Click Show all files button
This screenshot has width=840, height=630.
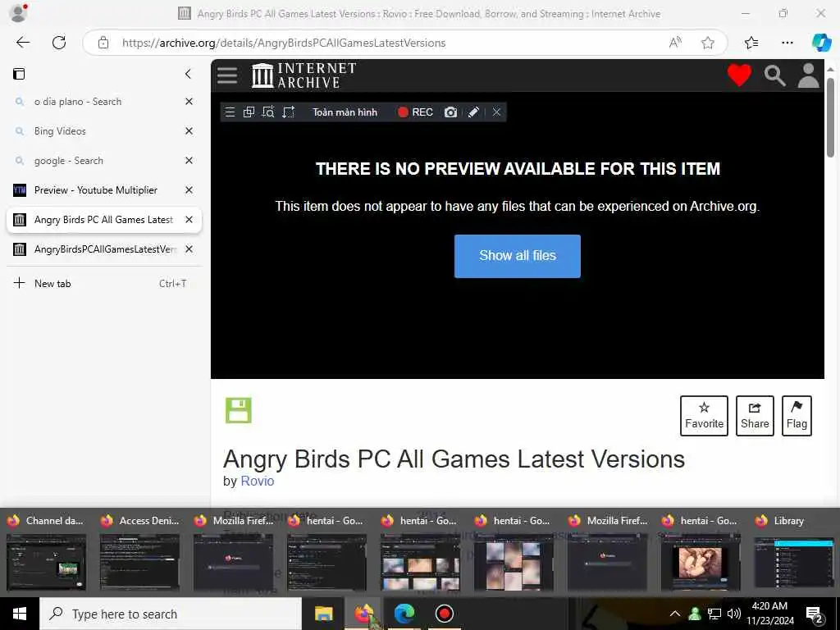click(x=518, y=256)
